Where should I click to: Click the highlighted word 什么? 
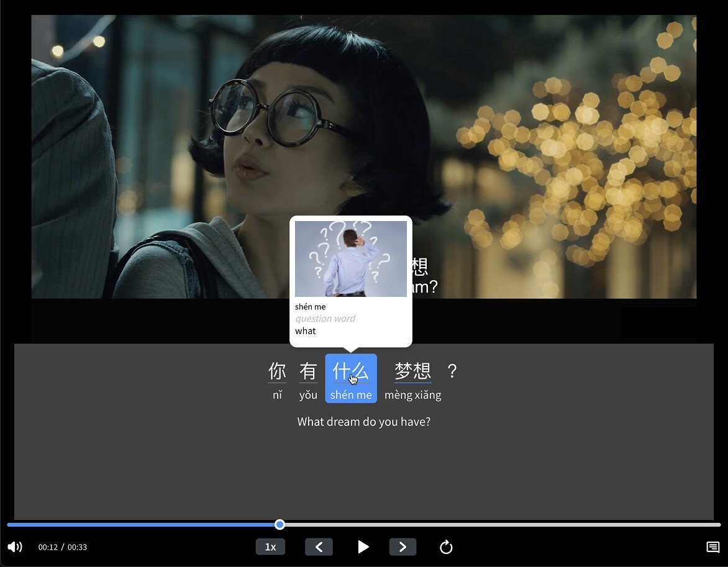click(350, 371)
